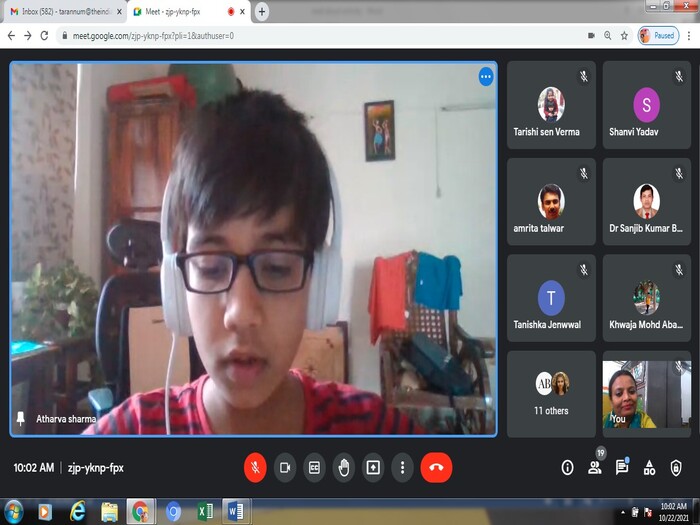The image size is (700, 525).
Task: Click the meeting code zjp-yknp-fpx text
Action: pos(96,468)
